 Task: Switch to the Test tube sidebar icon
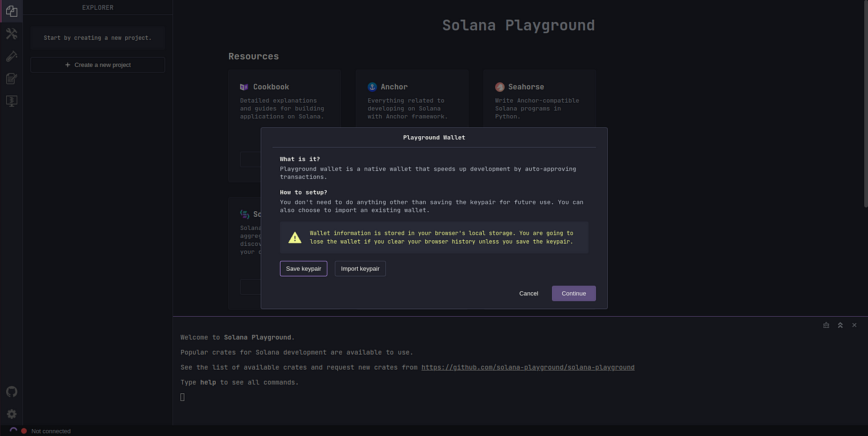pyautogui.click(x=11, y=56)
